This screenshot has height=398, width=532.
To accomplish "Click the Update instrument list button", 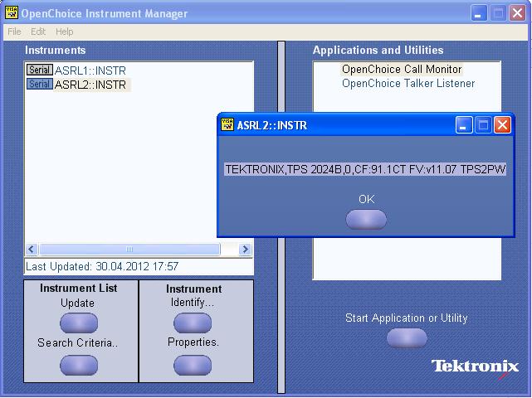I will (79, 323).
